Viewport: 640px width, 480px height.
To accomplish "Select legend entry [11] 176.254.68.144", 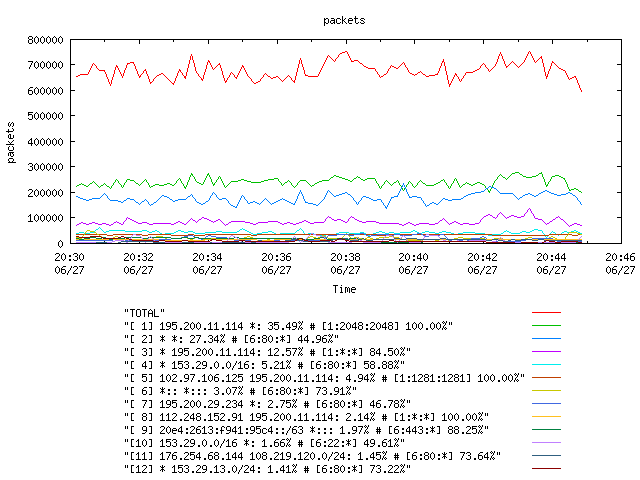I will pos(312,456).
